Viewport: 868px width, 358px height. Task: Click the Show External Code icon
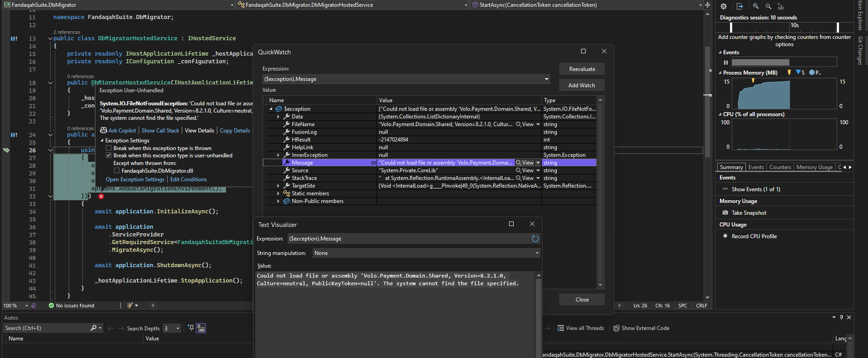pos(616,328)
